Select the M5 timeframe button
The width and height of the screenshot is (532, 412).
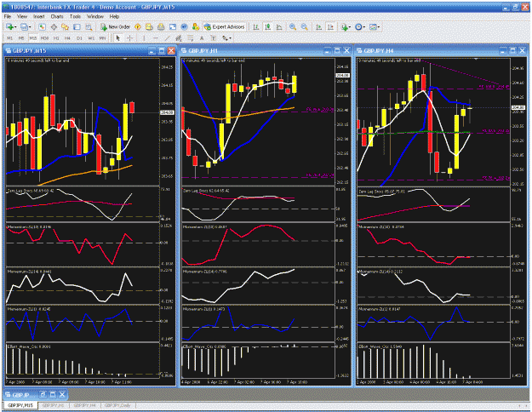[21, 38]
